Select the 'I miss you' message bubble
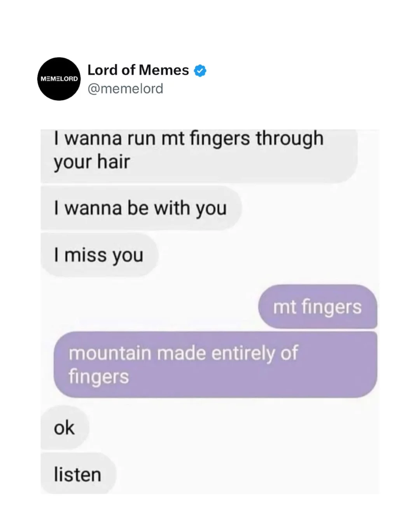 [x=99, y=255]
